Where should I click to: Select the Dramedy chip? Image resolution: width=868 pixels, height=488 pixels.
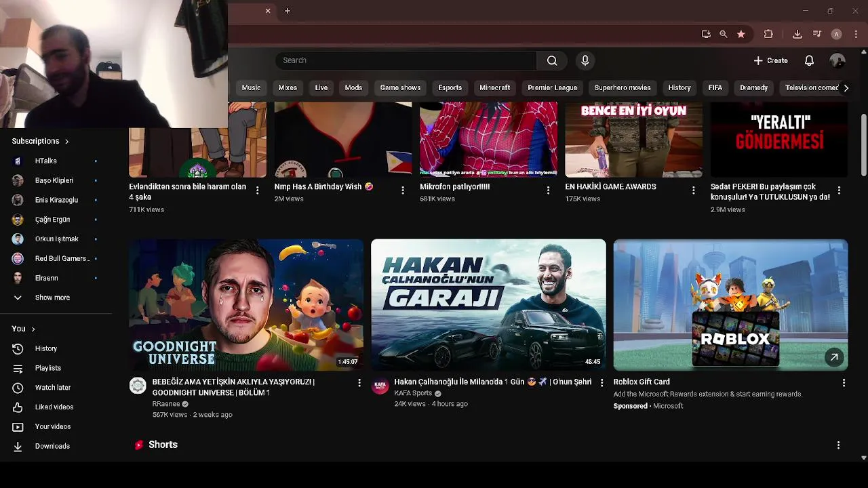tap(753, 87)
